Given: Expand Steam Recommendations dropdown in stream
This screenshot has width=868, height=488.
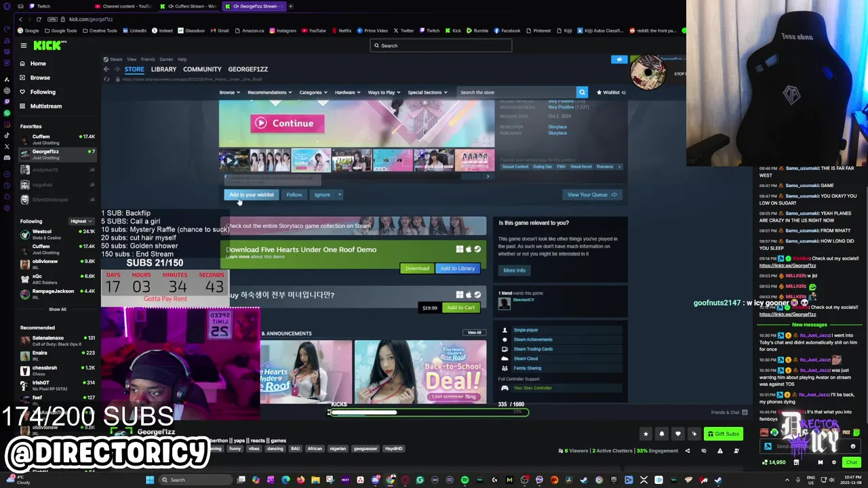Looking at the screenshot, I should (x=269, y=92).
